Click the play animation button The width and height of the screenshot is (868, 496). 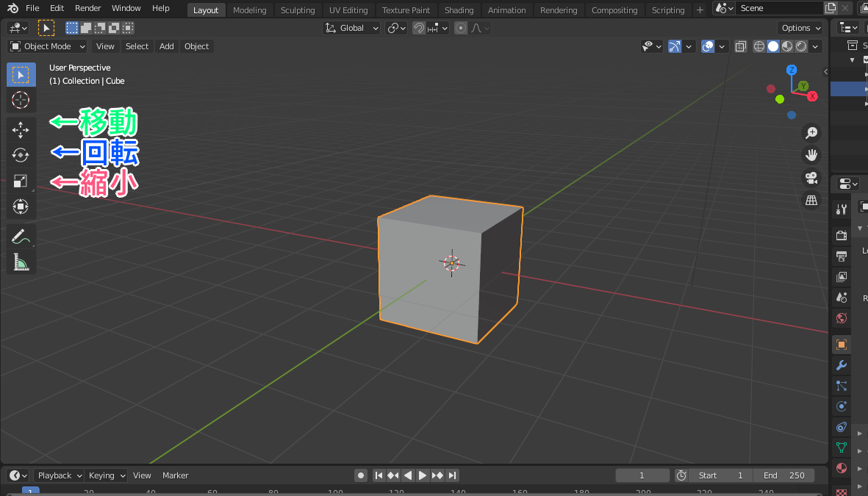(x=423, y=475)
